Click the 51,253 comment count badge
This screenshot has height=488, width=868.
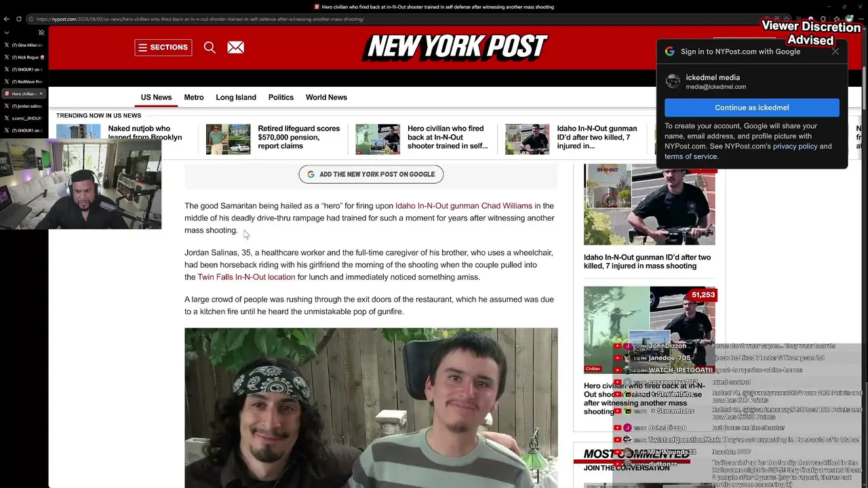[703, 295]
